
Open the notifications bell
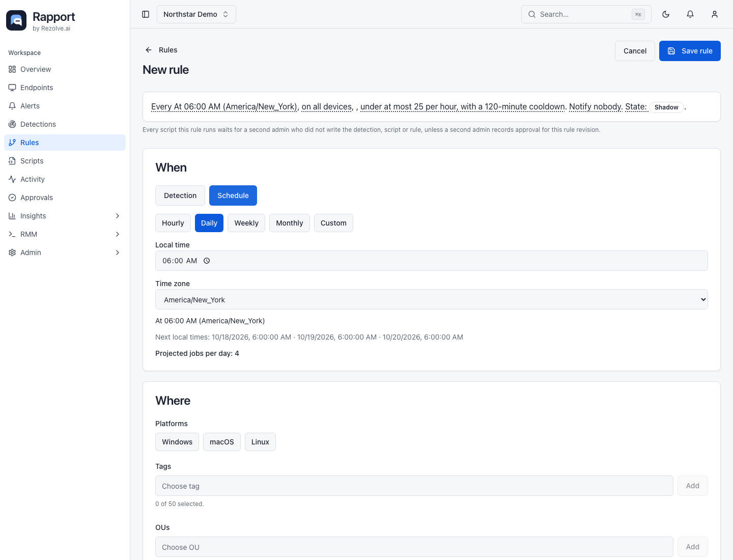pos(690,14)
